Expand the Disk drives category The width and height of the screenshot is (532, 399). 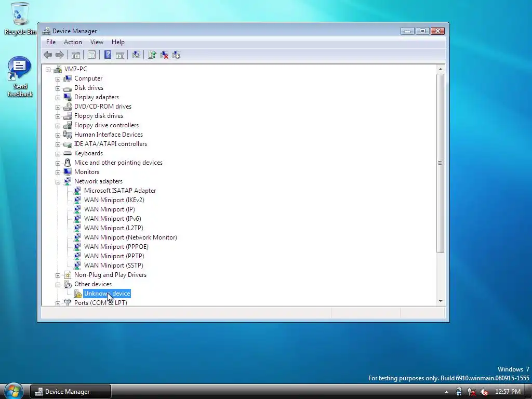[x=58, y=88]
